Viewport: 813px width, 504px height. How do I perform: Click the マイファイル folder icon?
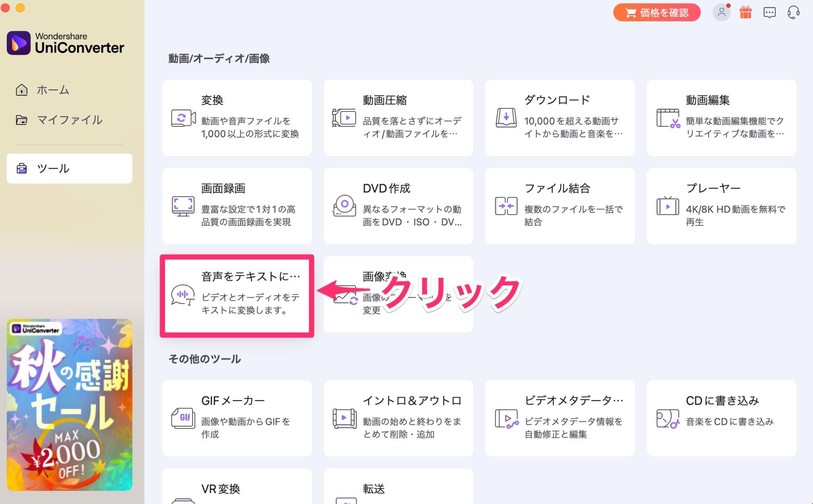[21, 120]
